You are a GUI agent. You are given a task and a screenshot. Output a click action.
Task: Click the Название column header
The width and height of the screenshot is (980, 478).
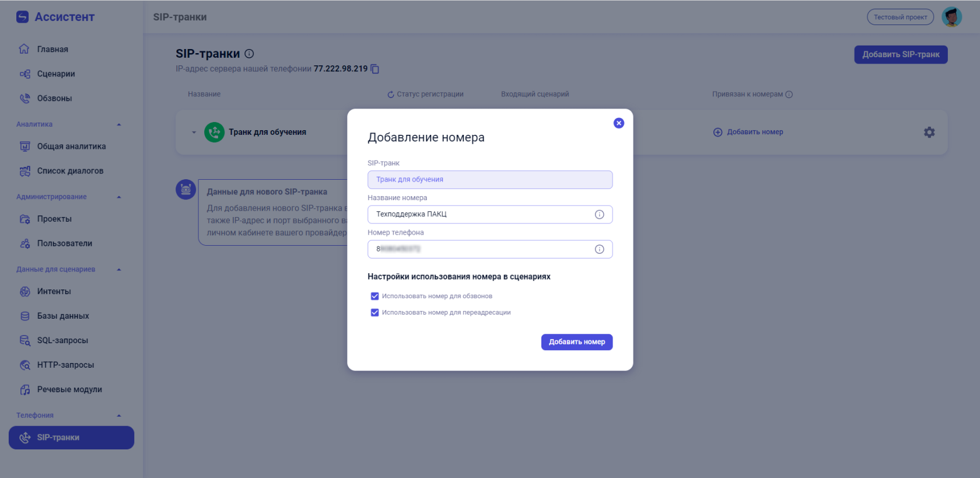pos(204,94)
